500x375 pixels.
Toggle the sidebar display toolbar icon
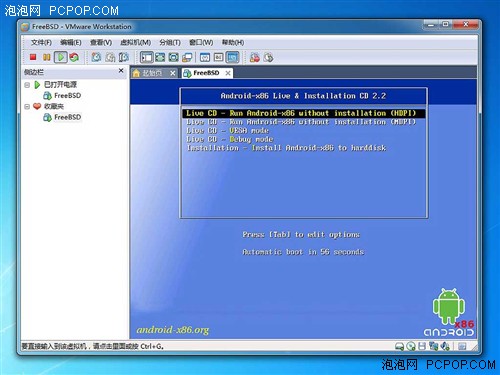(146, 57)
